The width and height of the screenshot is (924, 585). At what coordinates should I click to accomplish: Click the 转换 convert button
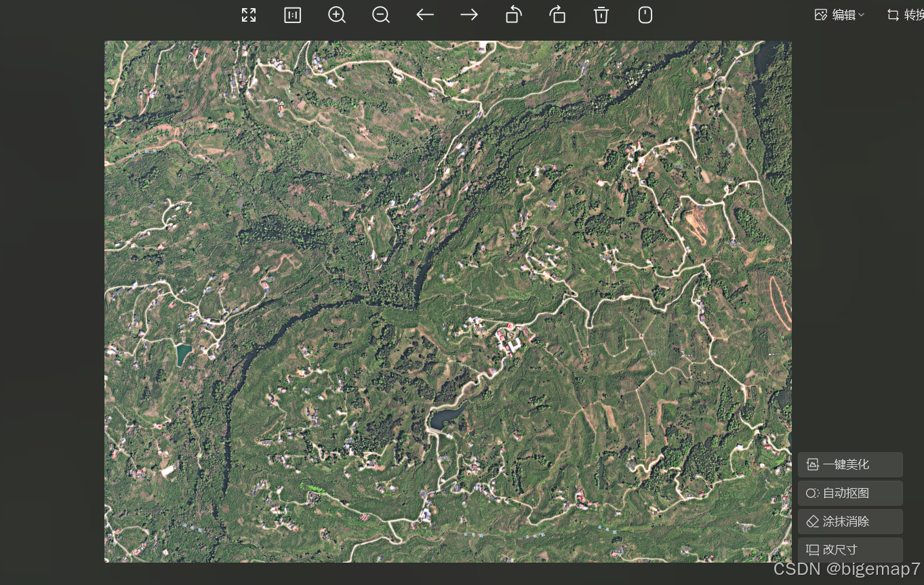coord(906,15)
